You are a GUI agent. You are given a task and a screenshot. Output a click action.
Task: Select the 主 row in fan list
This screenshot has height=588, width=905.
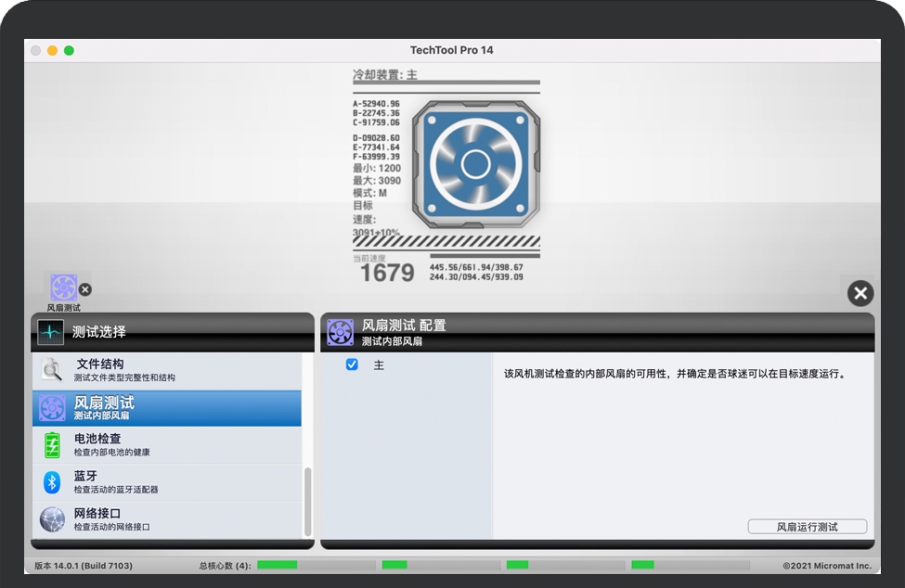coord(399,364)
